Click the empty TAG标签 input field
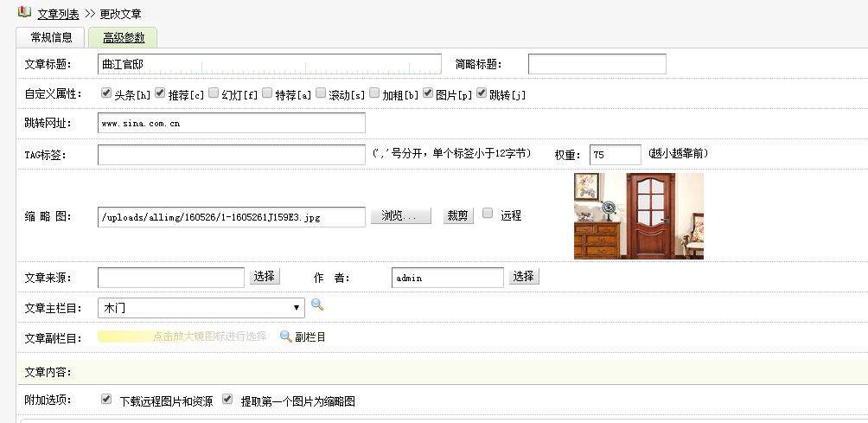 tap(232, 155)
